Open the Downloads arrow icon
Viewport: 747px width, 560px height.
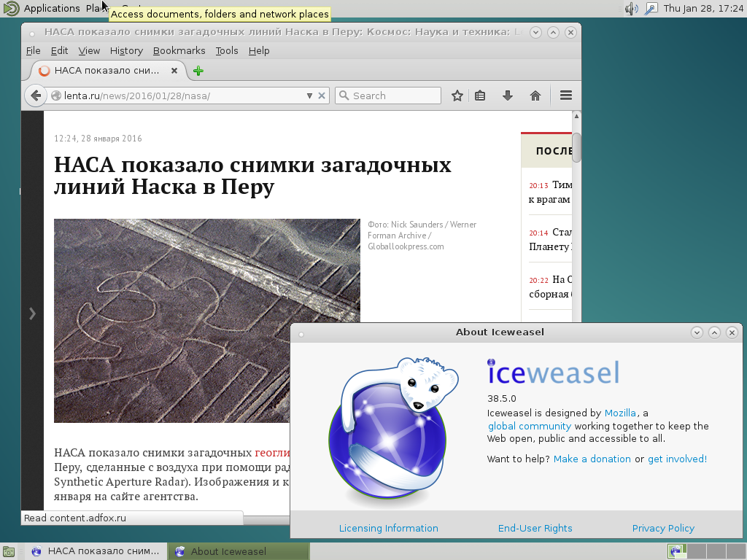(508, 96)
